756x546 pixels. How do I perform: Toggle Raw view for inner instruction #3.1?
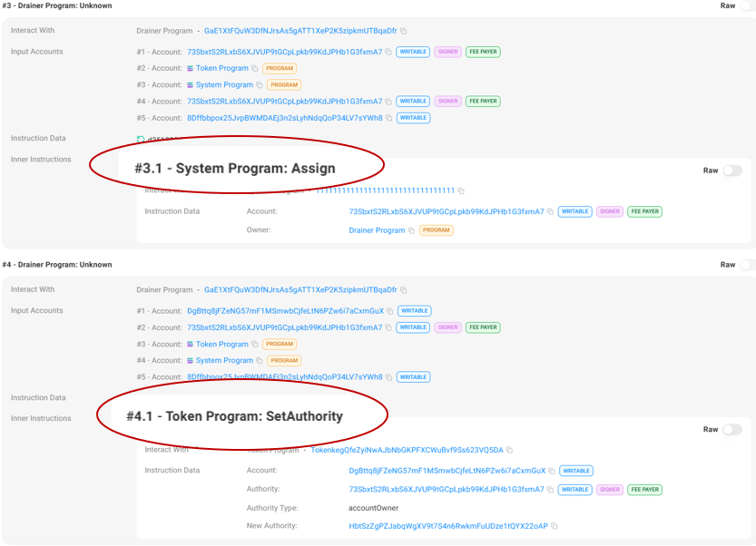731,171
